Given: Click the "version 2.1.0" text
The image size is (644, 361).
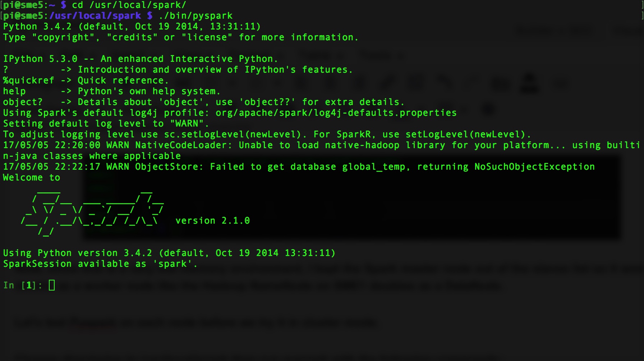Looking at the screenshot, I should pos(212,220).
